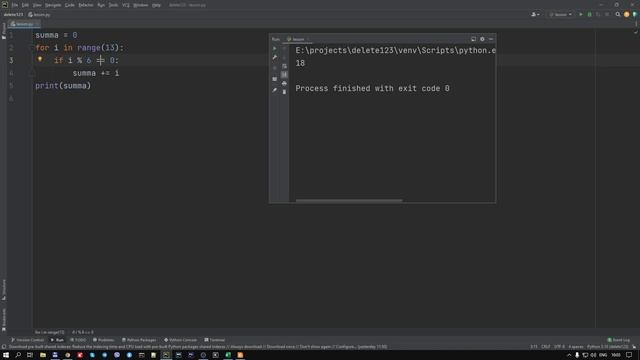Click the Structure tool window side button
640x360 pixels.
pos(4,290)
